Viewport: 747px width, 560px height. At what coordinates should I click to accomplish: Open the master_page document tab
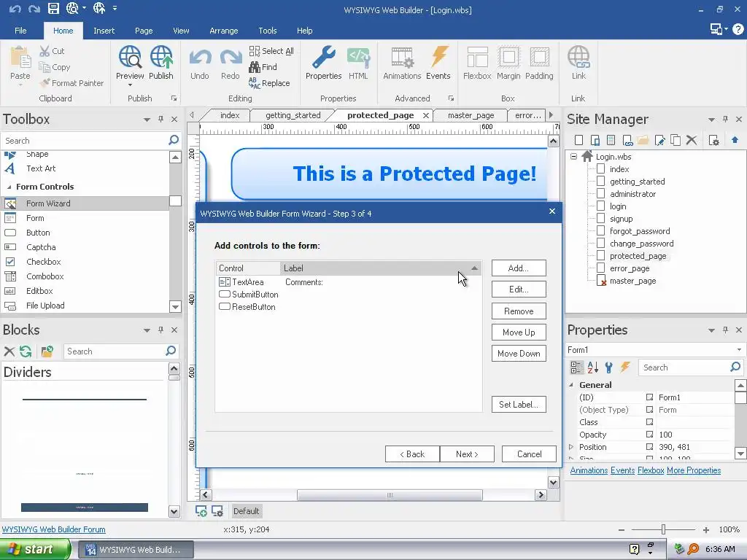pos(471,115)
